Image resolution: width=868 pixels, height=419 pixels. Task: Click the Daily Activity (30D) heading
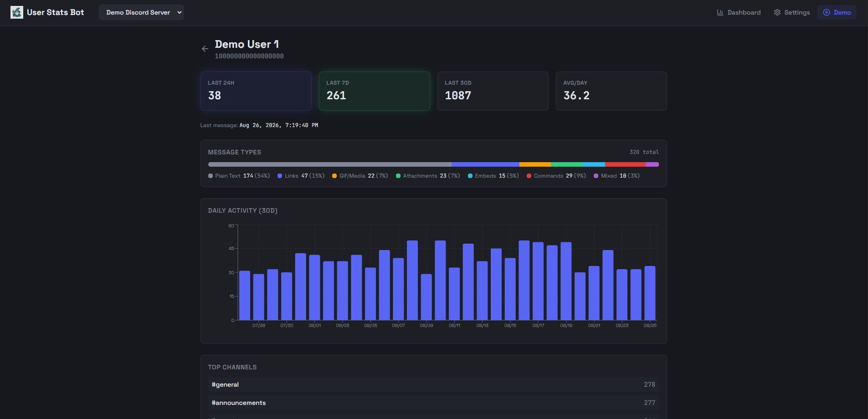click(243, 210)
